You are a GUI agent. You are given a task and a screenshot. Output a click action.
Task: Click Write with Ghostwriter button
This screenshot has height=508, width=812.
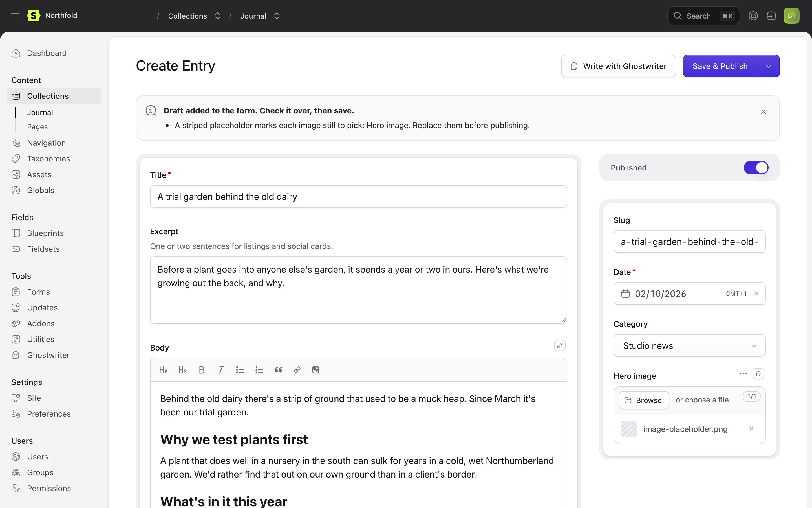(x=618, y=66)
